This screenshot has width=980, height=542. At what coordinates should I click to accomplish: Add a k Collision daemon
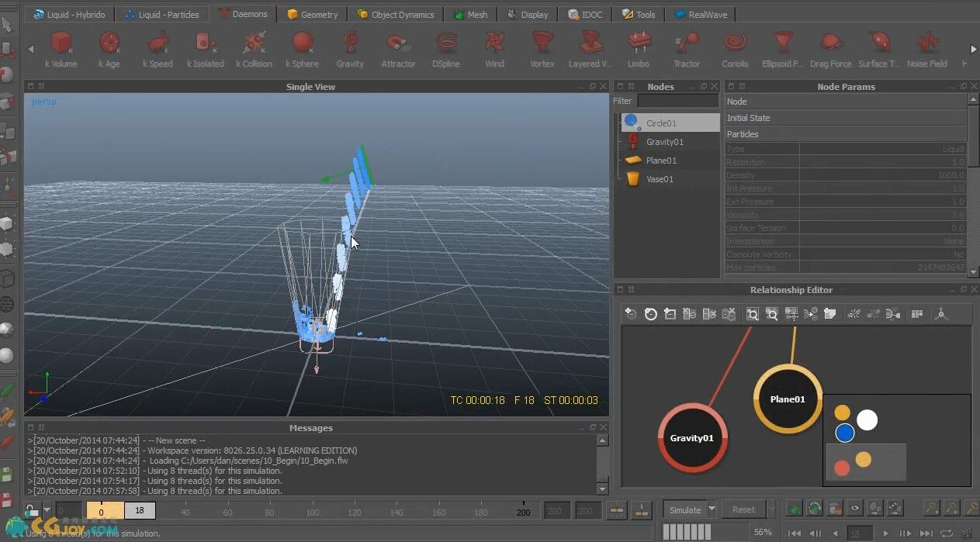point(254,49)
